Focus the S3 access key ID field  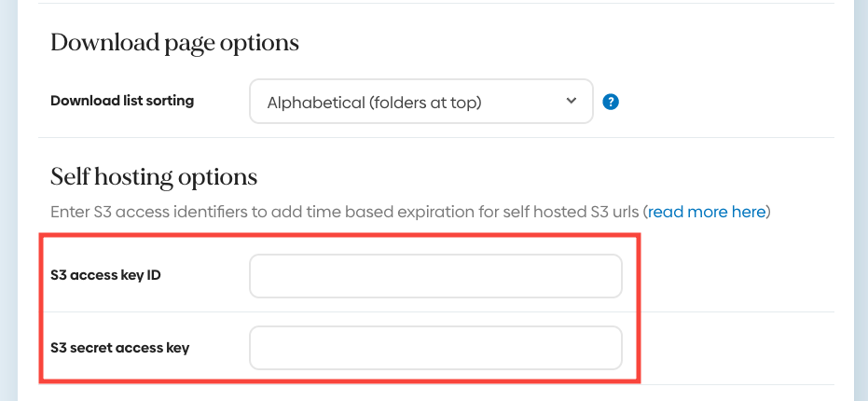point(435,276)
